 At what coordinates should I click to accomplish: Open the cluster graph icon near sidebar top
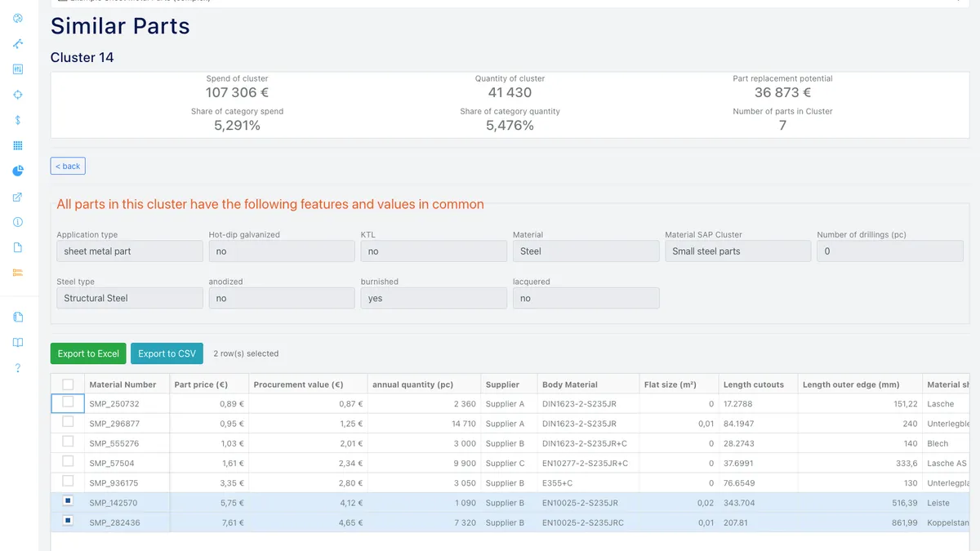point(17,44)
